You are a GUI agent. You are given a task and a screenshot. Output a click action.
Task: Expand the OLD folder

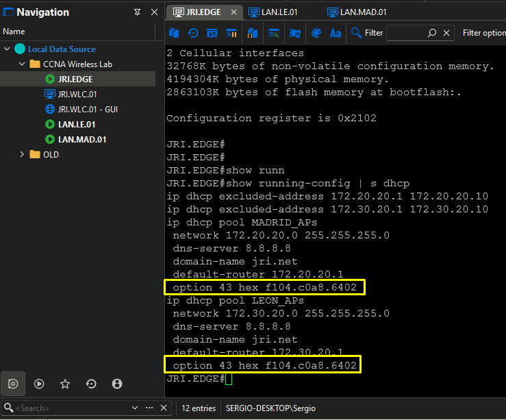pyautogui.click(x=22, y=154)
